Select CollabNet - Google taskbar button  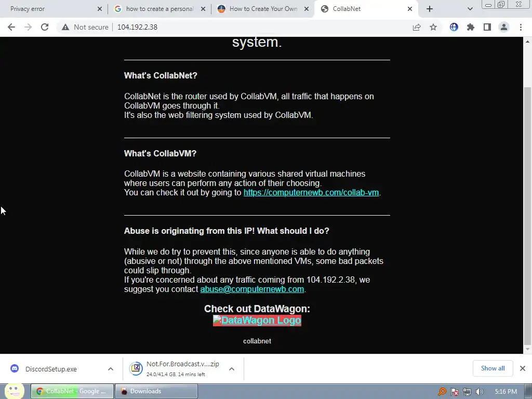pos(72,391)
